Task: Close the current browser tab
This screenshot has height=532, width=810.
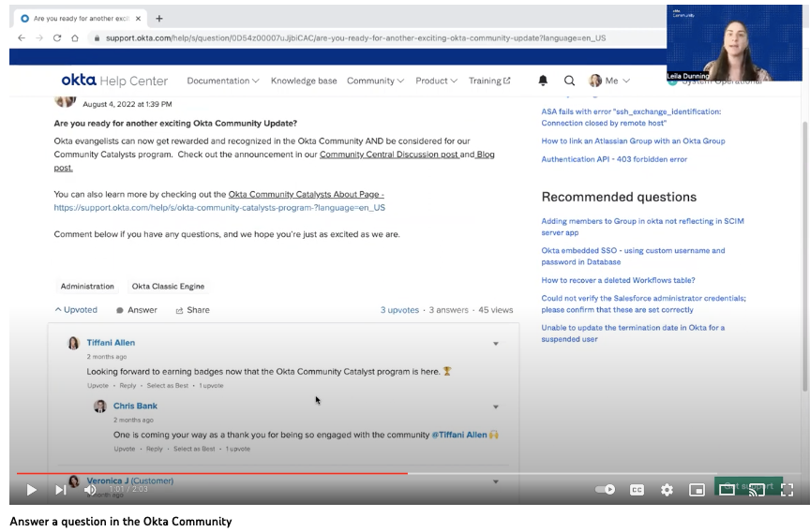Action: (138, 19)
